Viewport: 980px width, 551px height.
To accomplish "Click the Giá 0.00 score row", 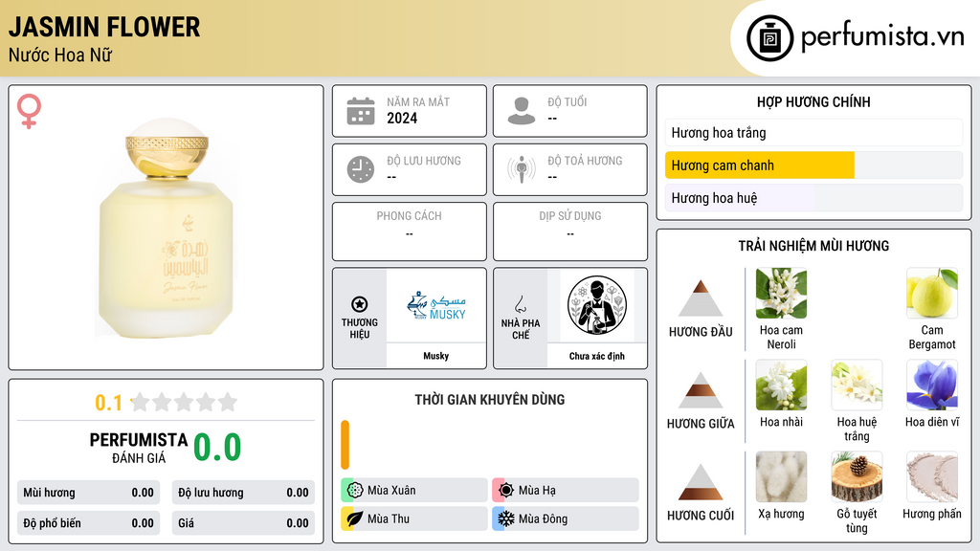I will point(243,523).
